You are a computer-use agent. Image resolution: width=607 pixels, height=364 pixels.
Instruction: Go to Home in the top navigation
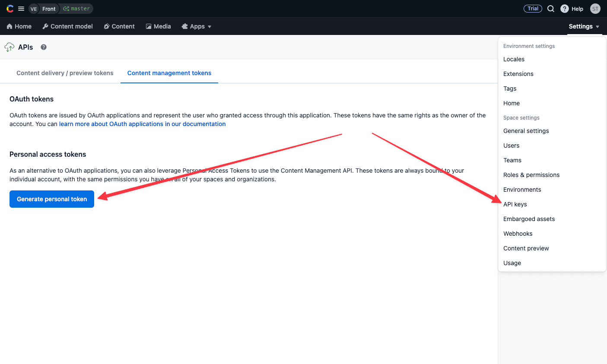pyautogui.click(x=19, y=26)
